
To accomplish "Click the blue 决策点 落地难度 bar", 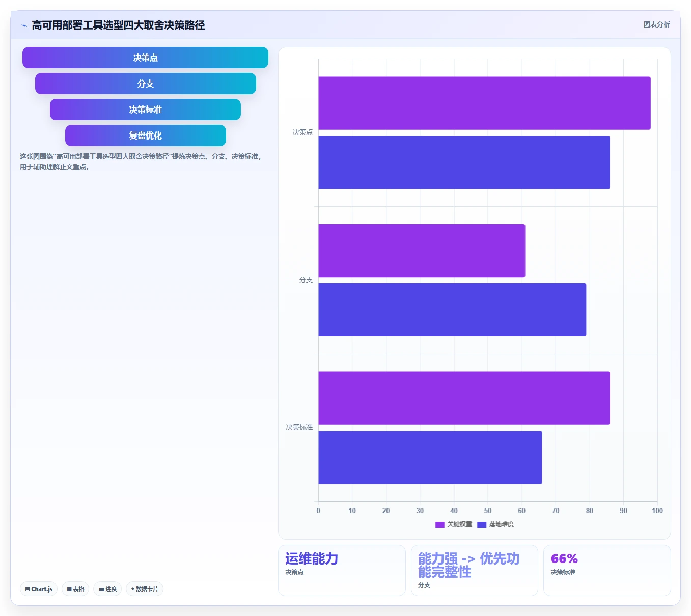I will click(x=464, y=162).
